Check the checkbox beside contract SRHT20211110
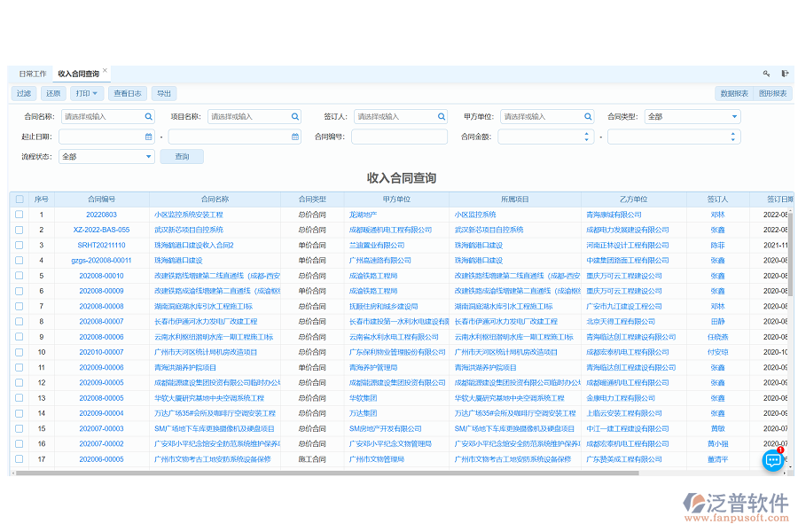This screenshot has width=798, height=532. tap(20, 245)
